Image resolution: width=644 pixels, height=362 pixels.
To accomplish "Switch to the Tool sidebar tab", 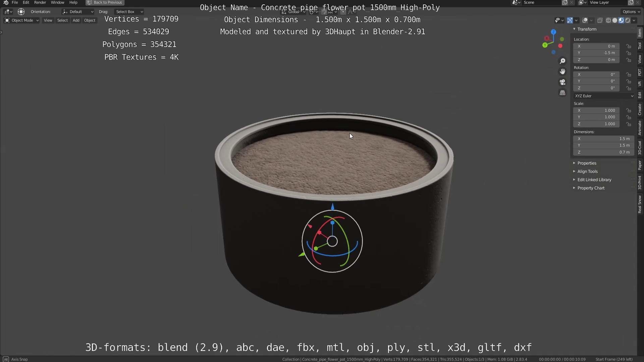I will pos(640,46).
